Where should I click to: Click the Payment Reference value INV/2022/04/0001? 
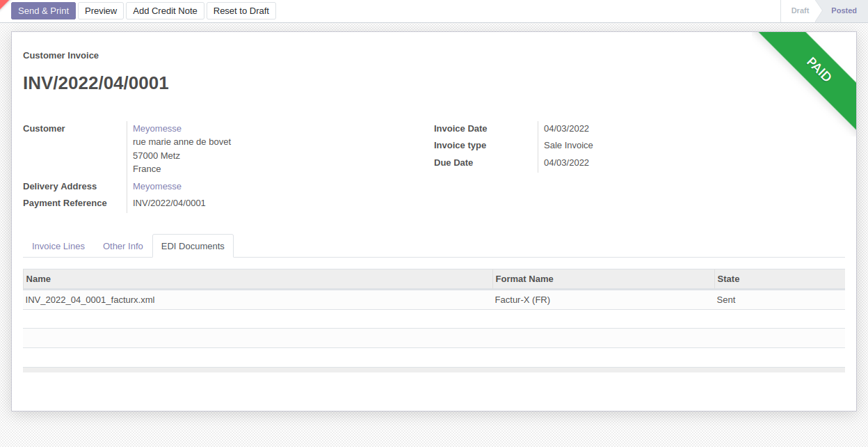[169, 203]
